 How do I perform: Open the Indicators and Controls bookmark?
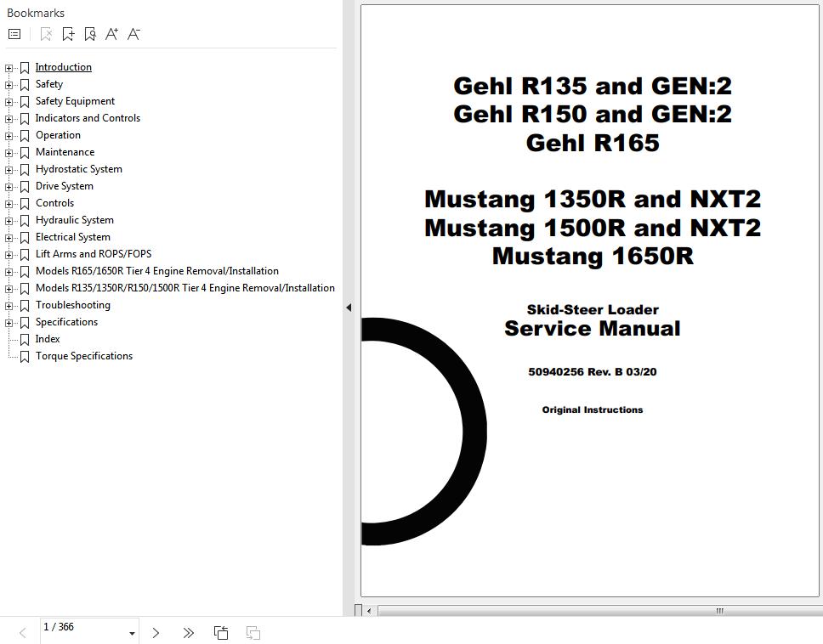(x=88, y=118)
